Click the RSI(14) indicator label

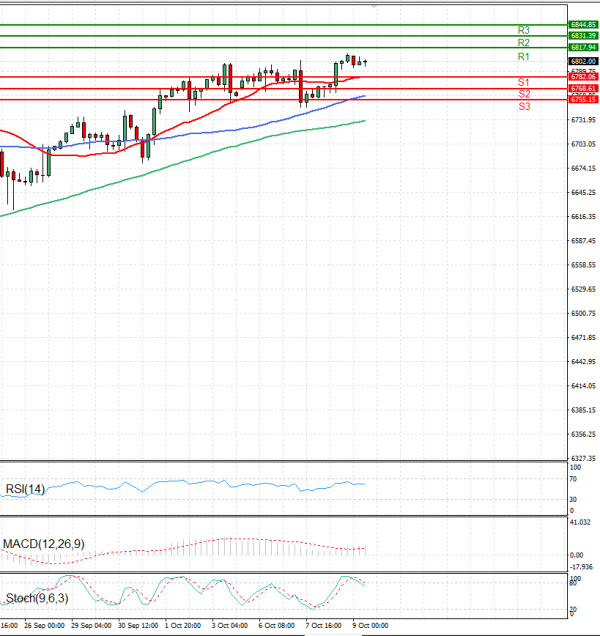tap(25, 489)
